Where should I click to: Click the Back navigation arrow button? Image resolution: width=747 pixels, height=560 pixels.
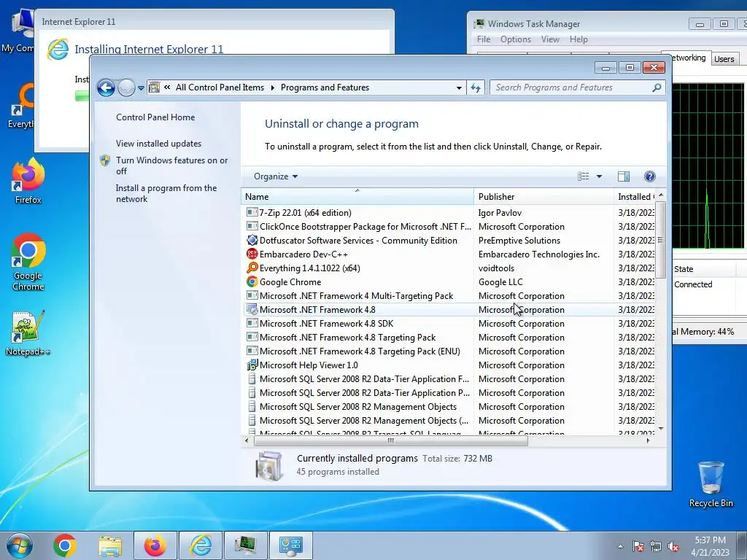[106, 87]
